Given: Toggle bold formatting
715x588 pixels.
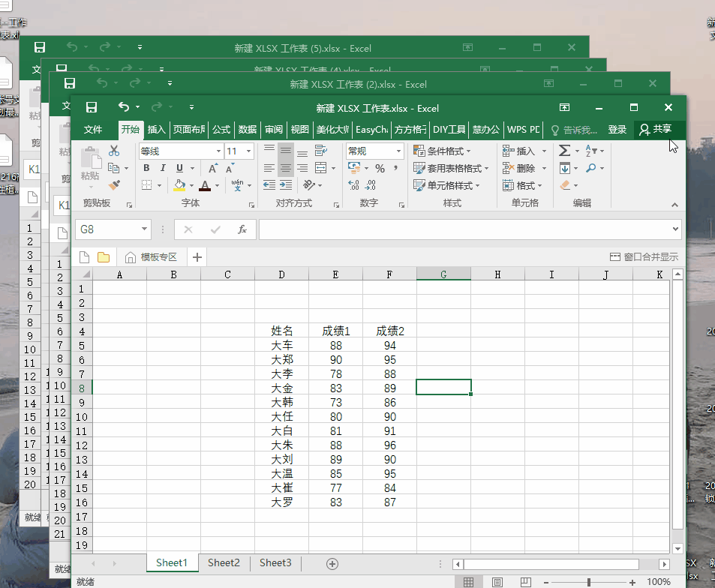Looking at the screenshot, I should coord(146,168).
